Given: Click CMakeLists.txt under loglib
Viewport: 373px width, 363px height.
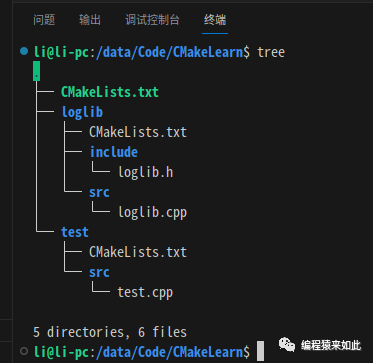Looking at the screenshot, I should [138, 132].
